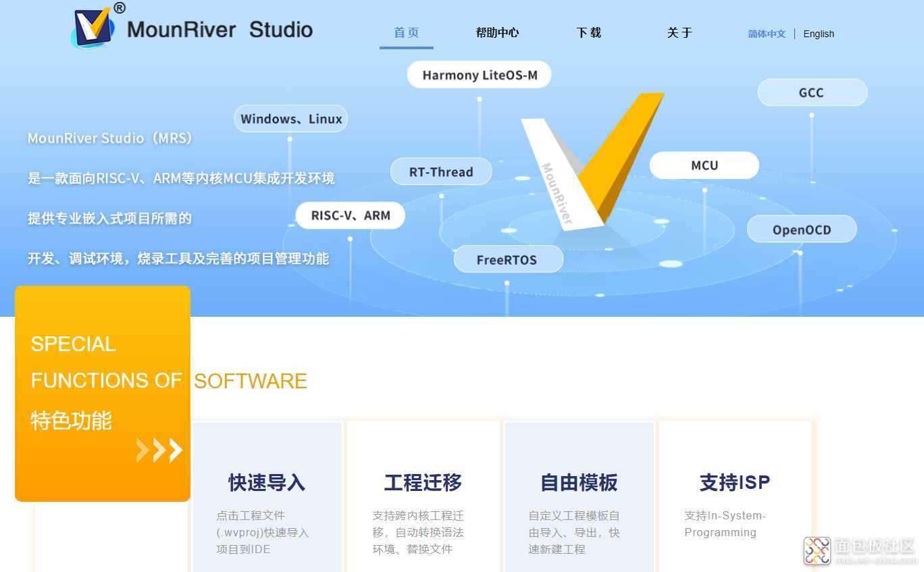
Task: Click the line 开发、调试环境，烧录工具及完善的项目管理功能
Action: pyautogui.click(x=178, y=258)
